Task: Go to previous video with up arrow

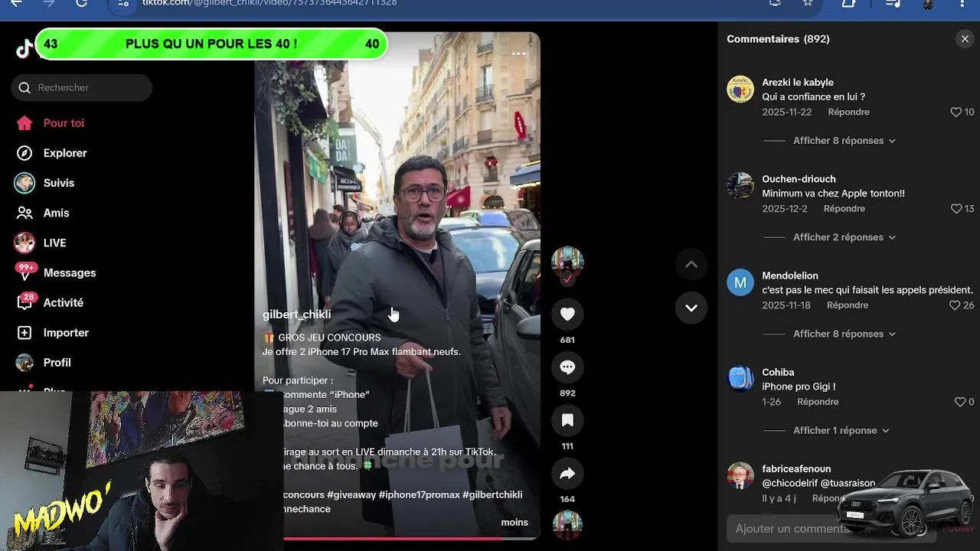Action: click(691, 264)
